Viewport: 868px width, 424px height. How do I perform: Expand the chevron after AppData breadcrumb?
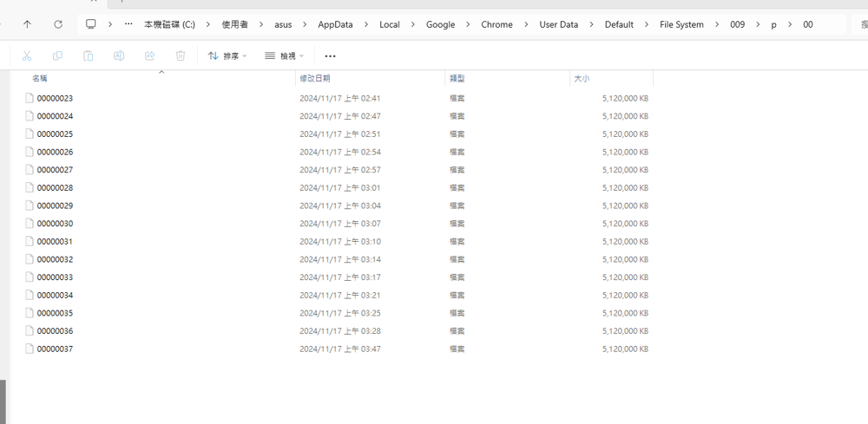pos(366,24)
